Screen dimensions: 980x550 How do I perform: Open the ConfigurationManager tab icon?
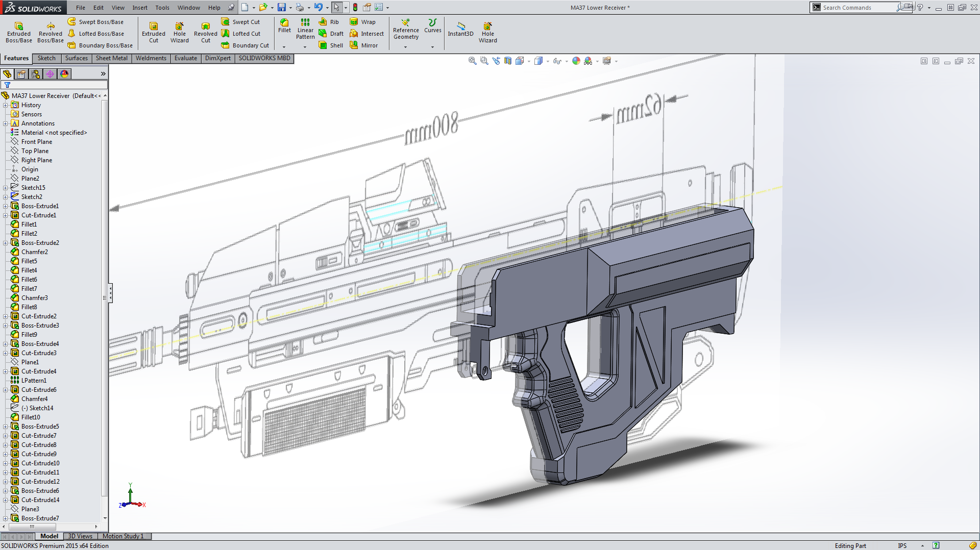tap(36, 74)
